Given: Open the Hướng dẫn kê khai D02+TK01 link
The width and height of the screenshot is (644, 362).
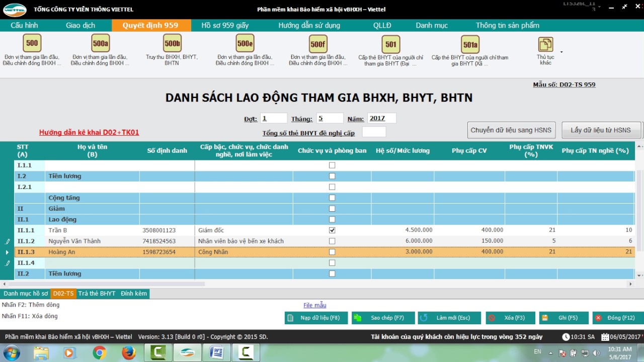Looking at the screenshot, I should click(89, 133).
